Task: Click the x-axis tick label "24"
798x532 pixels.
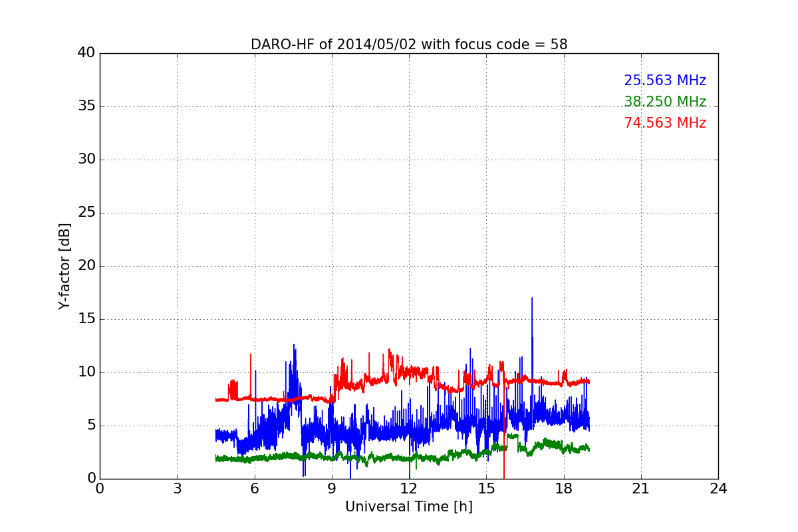Action: click(718, 488)
